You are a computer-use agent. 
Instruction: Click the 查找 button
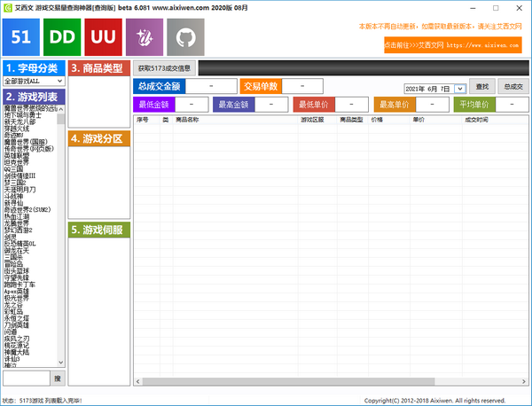click(x=481, y=87)
